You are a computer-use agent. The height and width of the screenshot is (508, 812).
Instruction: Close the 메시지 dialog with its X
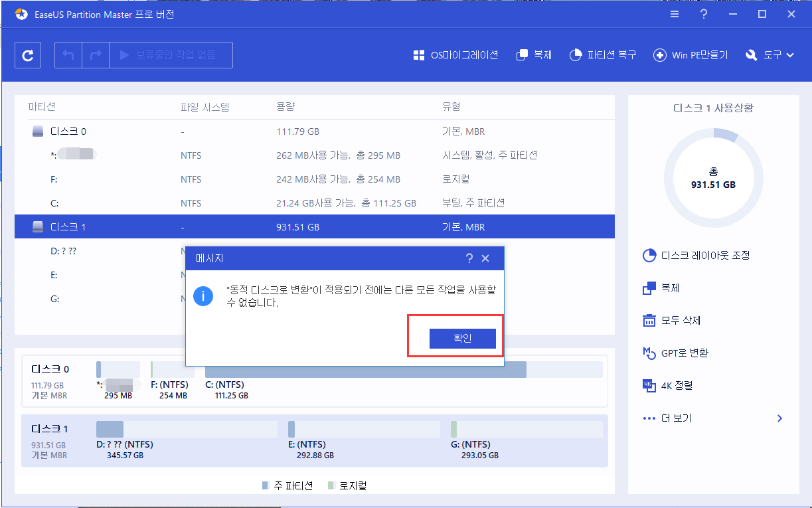coord(485,258)
